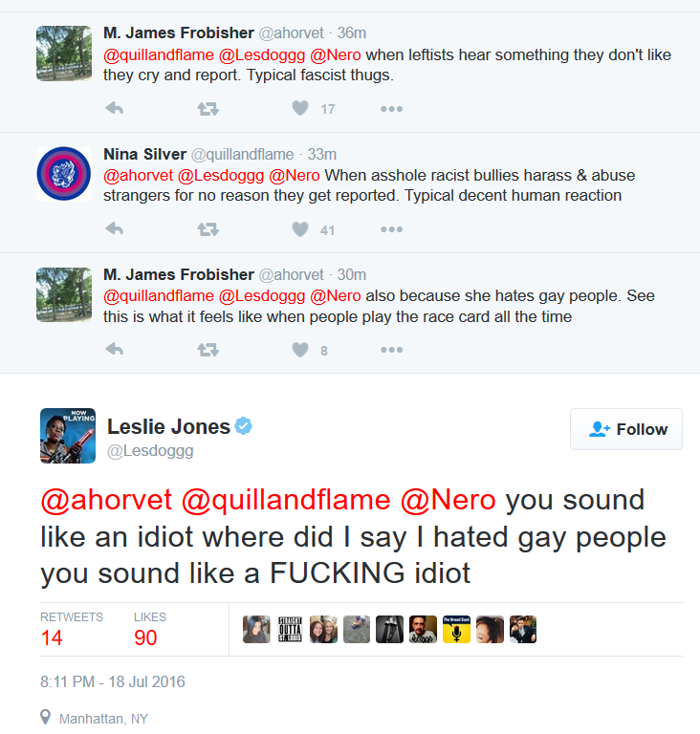Screen dimensions: 700x734
Task: Open Leslie Jones profile avatar
Action: click(68, 436)
